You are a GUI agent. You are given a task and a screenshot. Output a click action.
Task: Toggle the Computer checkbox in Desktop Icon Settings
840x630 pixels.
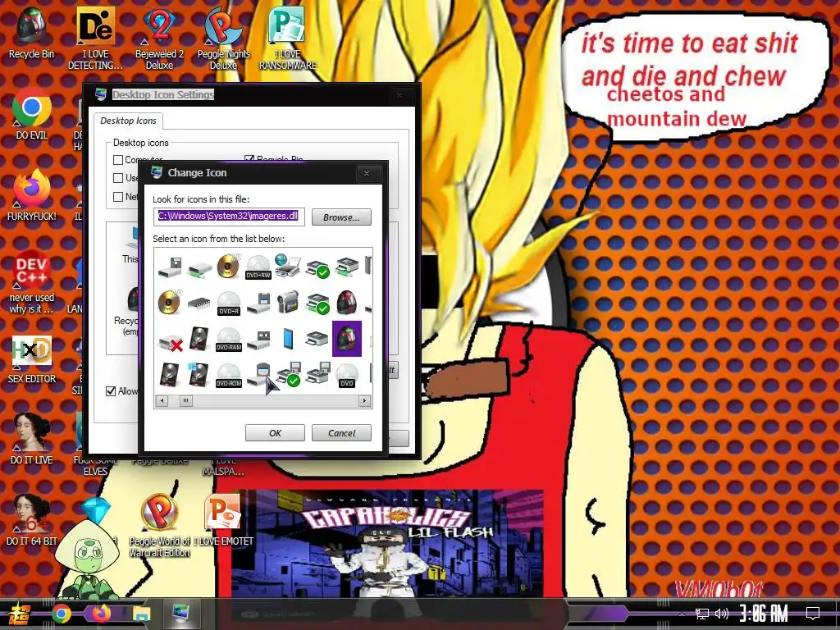[118, 160]
